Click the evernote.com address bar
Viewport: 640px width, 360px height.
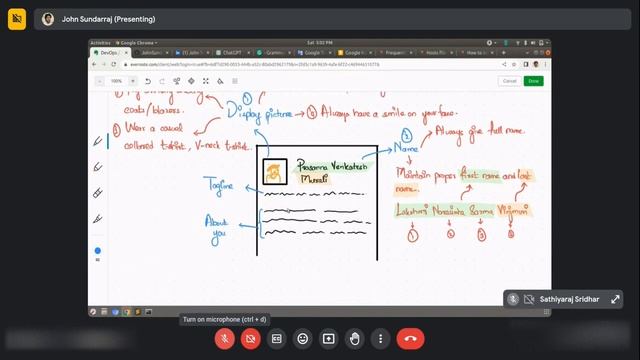coord(310,64)
